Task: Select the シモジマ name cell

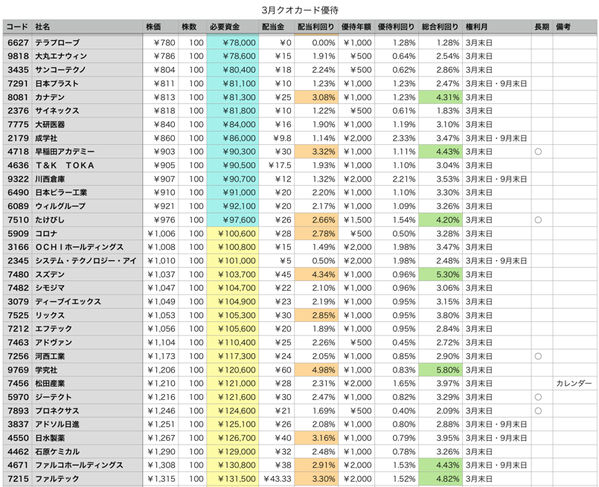Action: (x=87, y=288)
